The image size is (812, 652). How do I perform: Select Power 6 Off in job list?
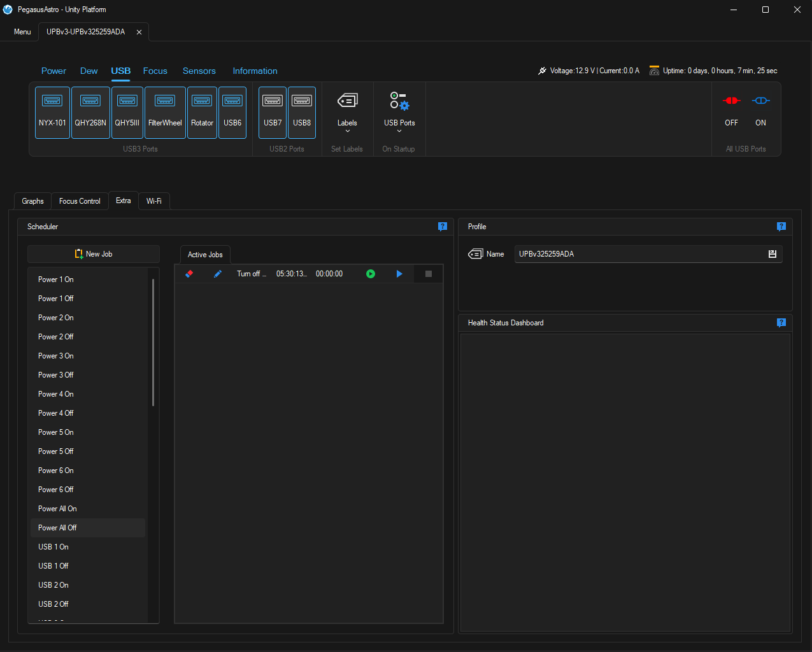click(88, 490)
